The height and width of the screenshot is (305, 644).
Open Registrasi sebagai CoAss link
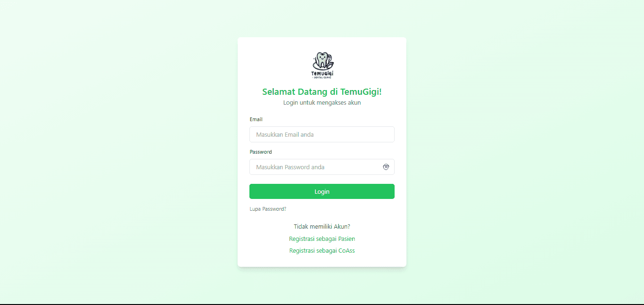[x=322, y=251]
